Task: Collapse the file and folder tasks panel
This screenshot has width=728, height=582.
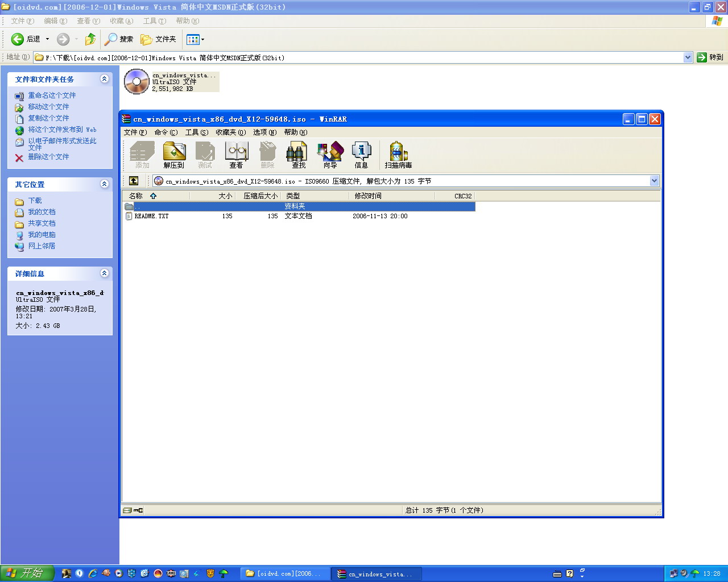Action: coord(104,79)
